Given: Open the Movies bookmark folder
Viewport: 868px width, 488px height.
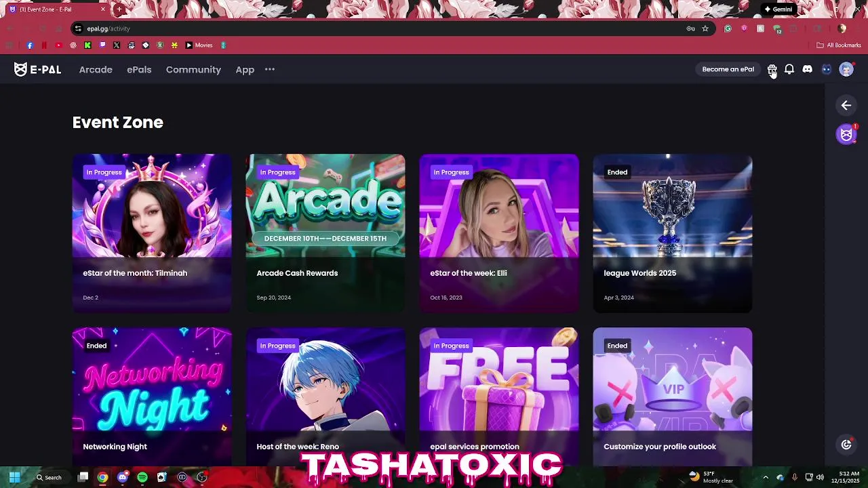Looking at the screenshot, I should (199, 45).
